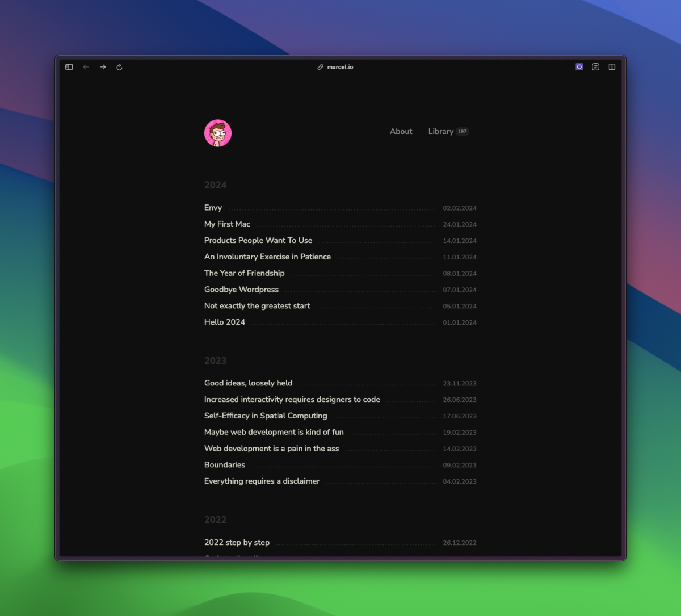Read "Products People Want To Use"
Screen dimensions: 681x616
pyautogui.click(x=258, y=241)
